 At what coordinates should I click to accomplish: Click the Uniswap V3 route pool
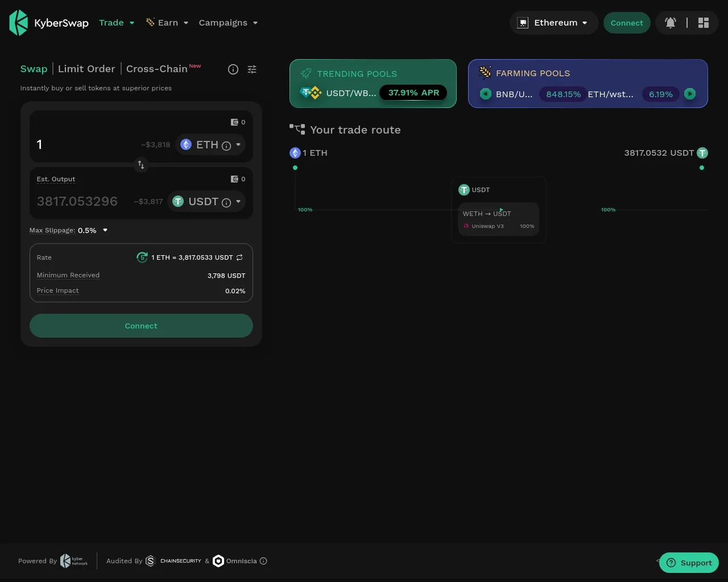tap(499, 226)
